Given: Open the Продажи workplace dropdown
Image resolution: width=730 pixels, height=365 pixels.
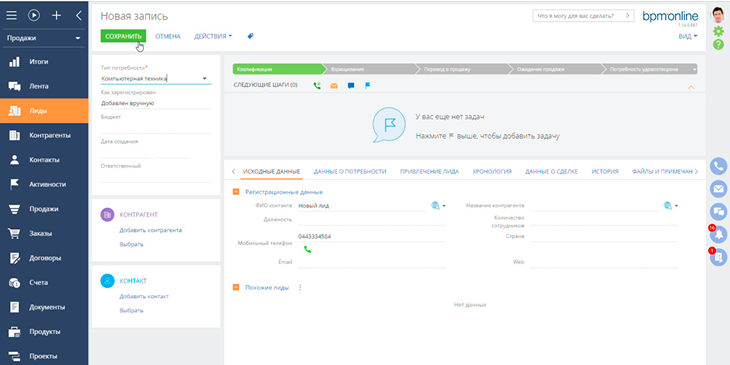Looking at the screenshot, I should click(44, 38).
